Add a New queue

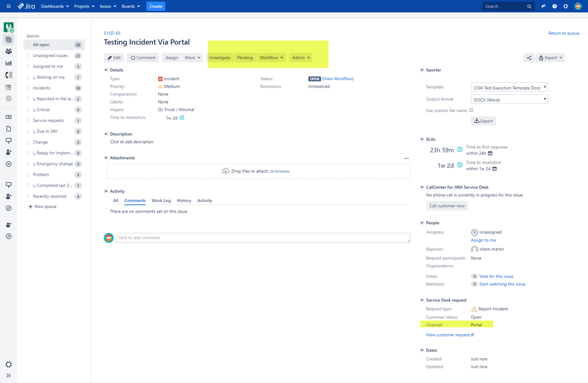43,206
